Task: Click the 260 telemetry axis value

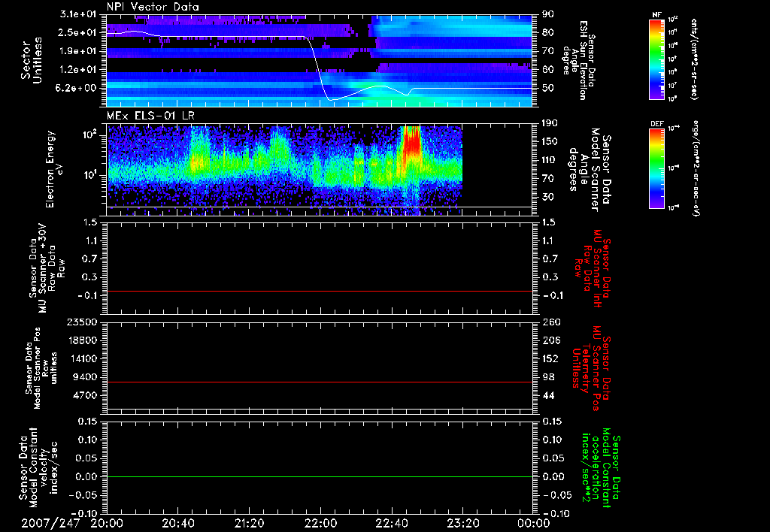Action: pyautogui.click(x=551, y=322)
